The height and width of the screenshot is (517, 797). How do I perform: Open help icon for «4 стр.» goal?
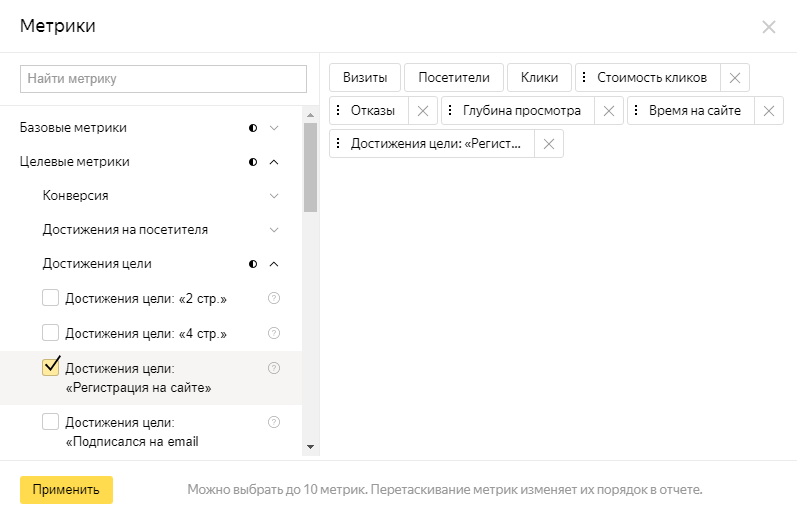tap(274, 333)
